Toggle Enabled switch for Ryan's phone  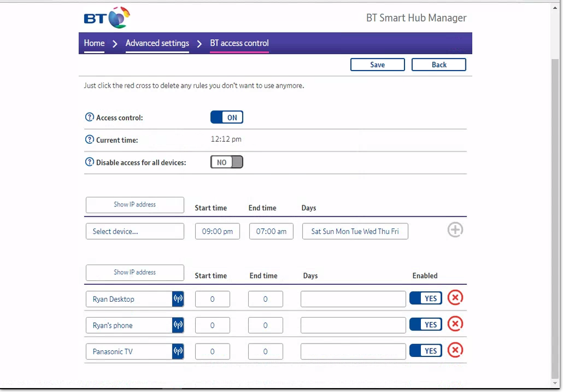[425, 324]
